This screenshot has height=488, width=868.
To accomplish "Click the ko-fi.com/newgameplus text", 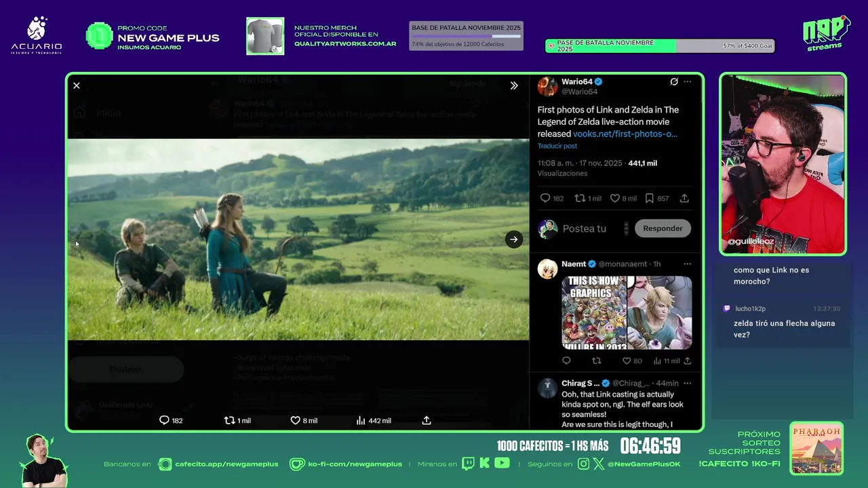I will pos(355,464).
